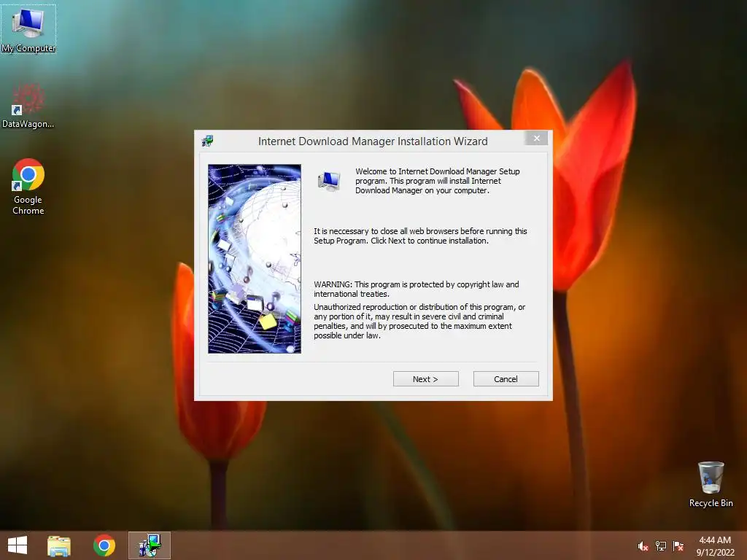This screenshot has height=560, width=747.
Task: Click the 'Welcome to Internet Download Manager Setup' text
Action: tap(438, 181)
